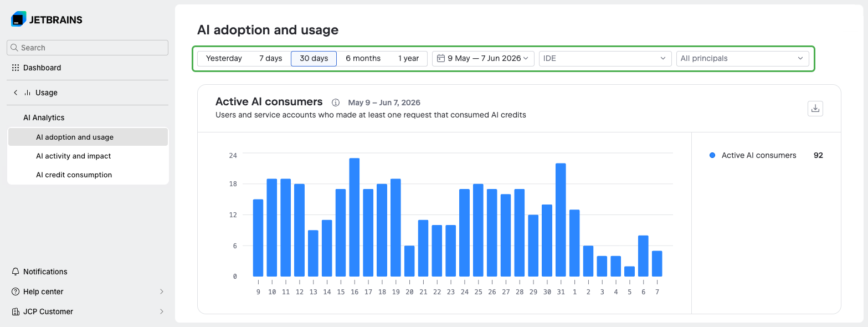Click the total value 92 in legend
Screen dimensions: 868x327
coord(818,155)
